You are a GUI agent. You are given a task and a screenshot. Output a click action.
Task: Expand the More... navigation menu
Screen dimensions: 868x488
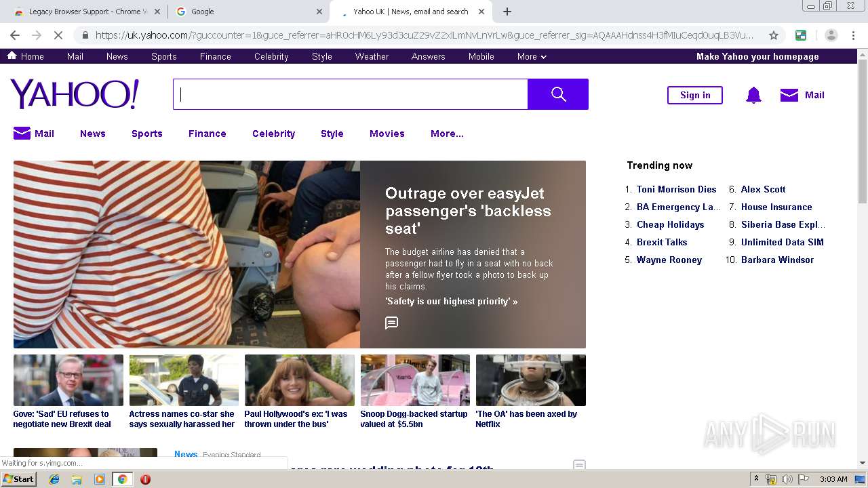tap(447, 134)
